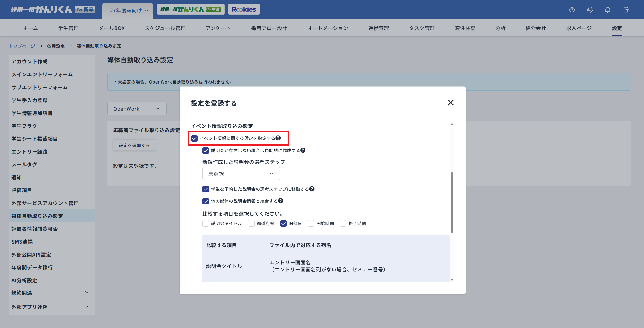
Task: Open the 未選択 selection step dropdown
Action: tap(241, 173)
